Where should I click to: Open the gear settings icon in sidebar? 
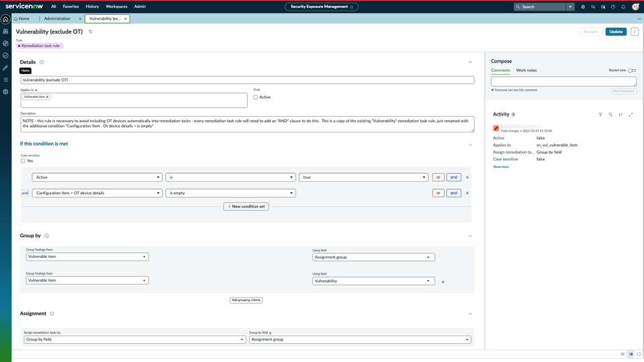5,92
